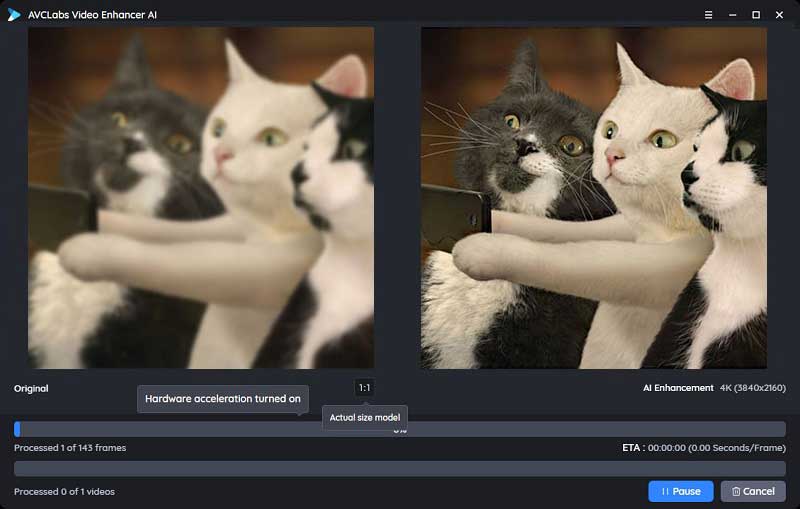800x509 pixels.
Task: Click the pause bars icon on Pause button
Action: [x=665, y=491]
